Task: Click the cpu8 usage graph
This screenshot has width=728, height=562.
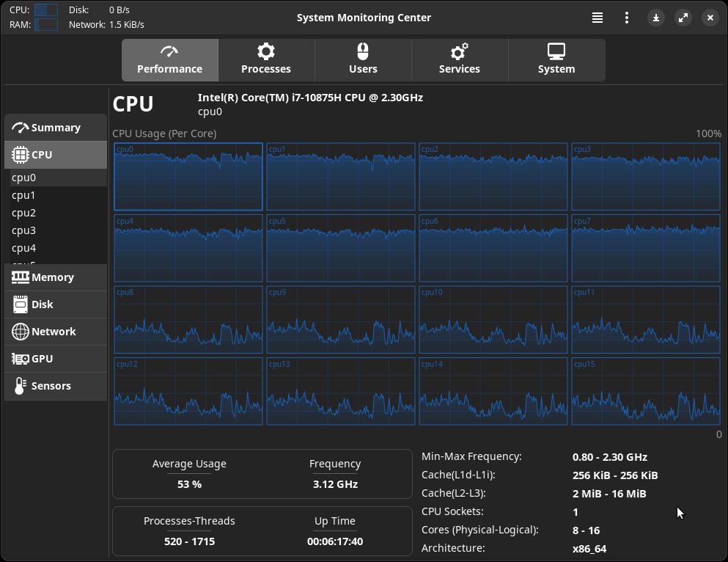Action: pos(188,320)
